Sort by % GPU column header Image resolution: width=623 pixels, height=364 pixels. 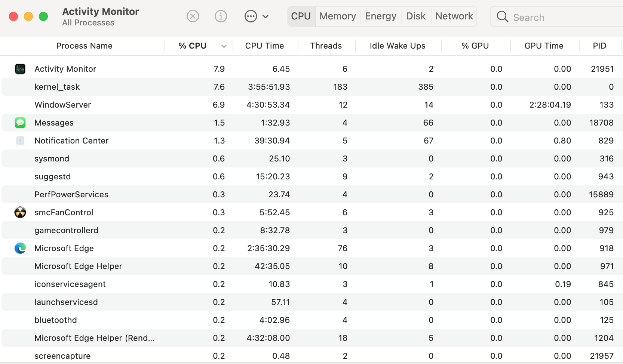pyautogui.click(x=475, y=46)
